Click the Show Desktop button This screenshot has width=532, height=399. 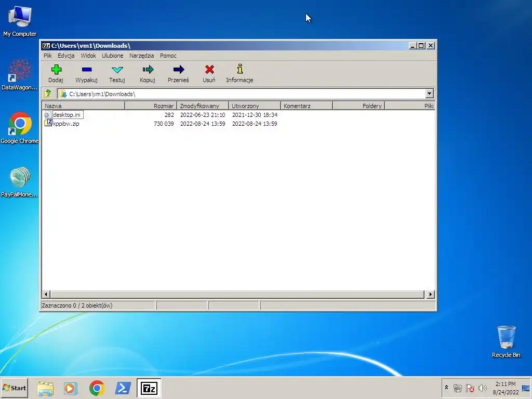click(x=526, y=388)
